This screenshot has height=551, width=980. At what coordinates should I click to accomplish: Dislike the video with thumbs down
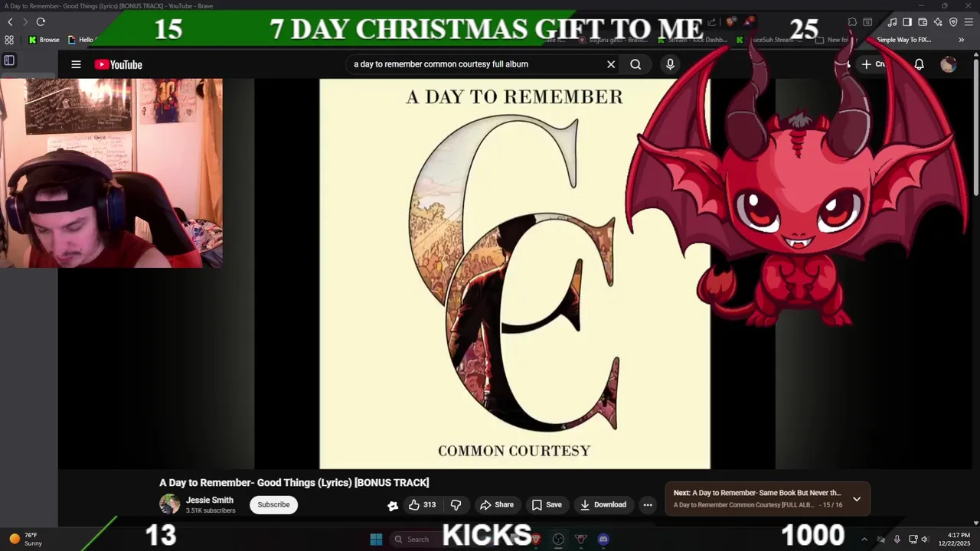[456, 504]
